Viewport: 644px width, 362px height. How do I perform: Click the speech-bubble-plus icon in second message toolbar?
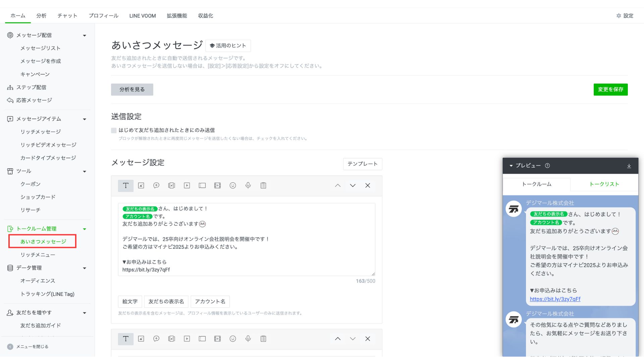[x=156, y=339]
